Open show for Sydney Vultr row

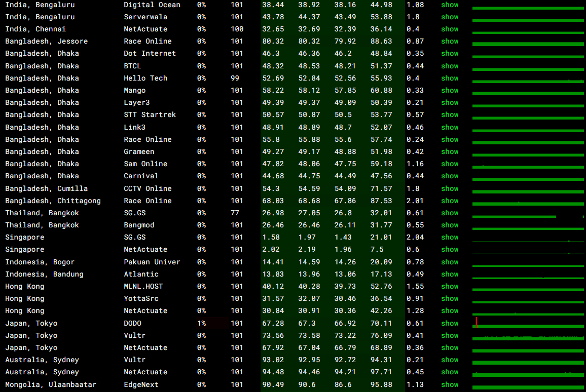click(x=450, y=360)
